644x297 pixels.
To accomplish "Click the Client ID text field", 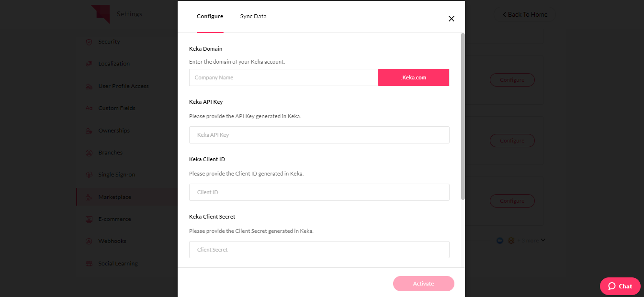I will point(319,192).
